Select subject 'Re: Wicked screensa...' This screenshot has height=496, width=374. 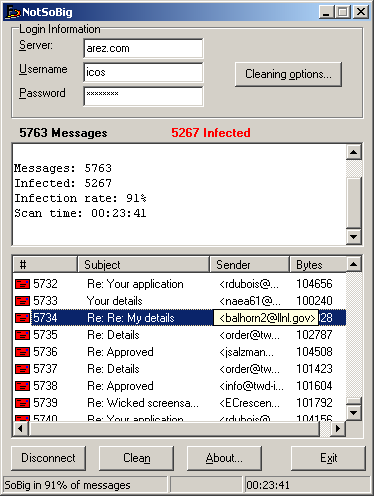click(143, 403)
